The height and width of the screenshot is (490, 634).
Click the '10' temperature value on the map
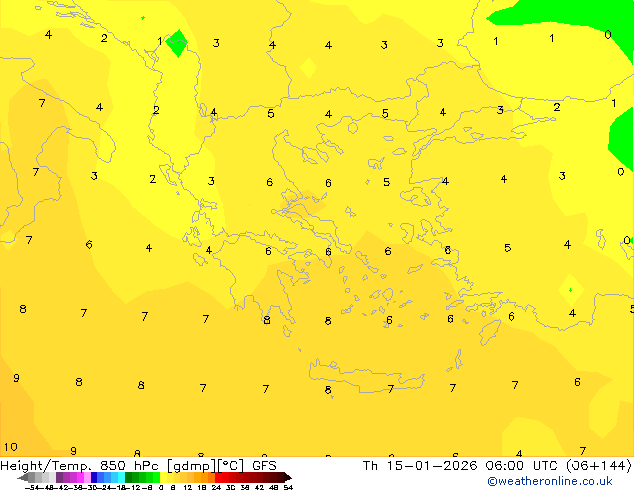[11, 447]
